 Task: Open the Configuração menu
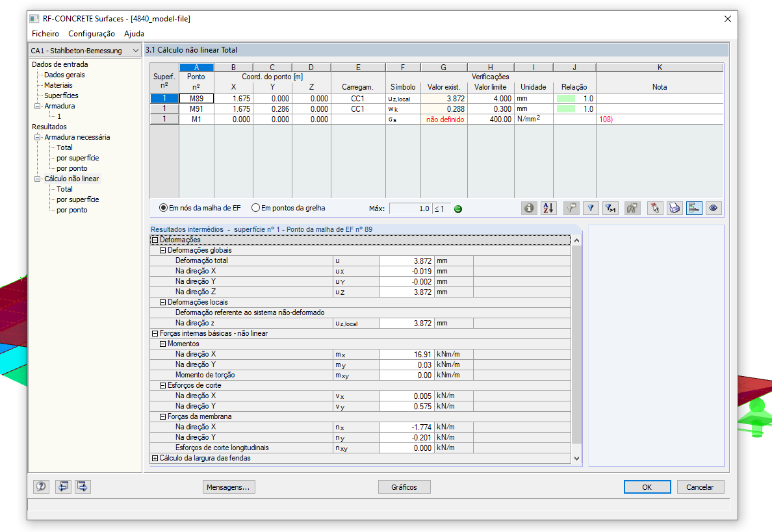92,34
